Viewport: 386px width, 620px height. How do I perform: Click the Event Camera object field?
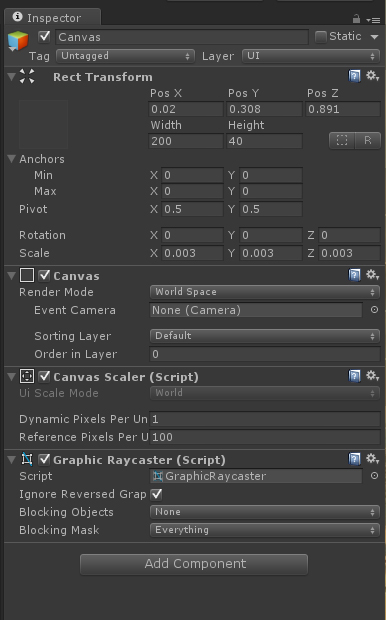256,310
